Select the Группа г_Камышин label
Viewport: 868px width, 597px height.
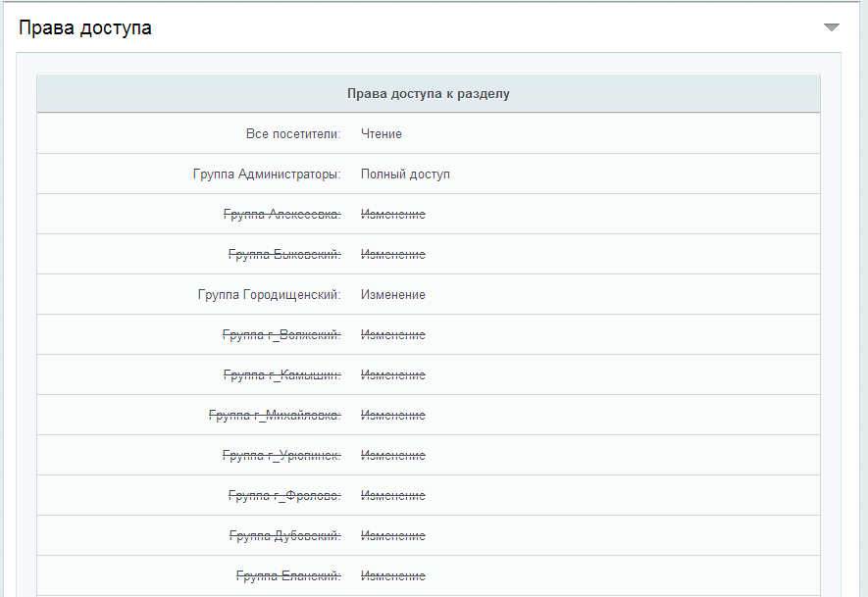282,375
